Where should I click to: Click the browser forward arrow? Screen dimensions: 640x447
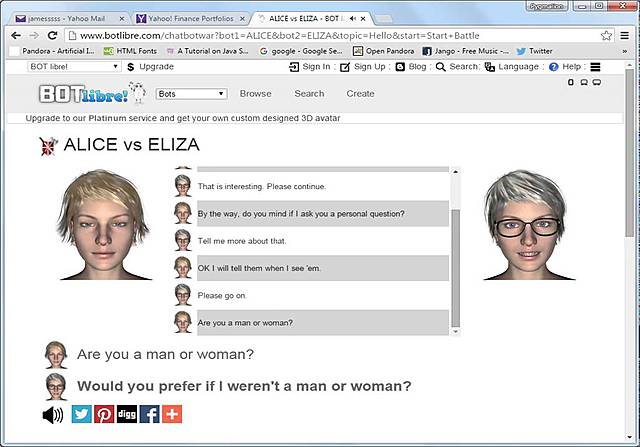[34, 36]
